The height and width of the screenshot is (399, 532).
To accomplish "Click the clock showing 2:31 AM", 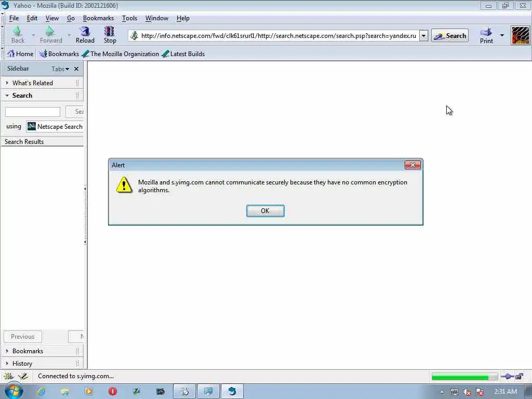I will point(506,392).
